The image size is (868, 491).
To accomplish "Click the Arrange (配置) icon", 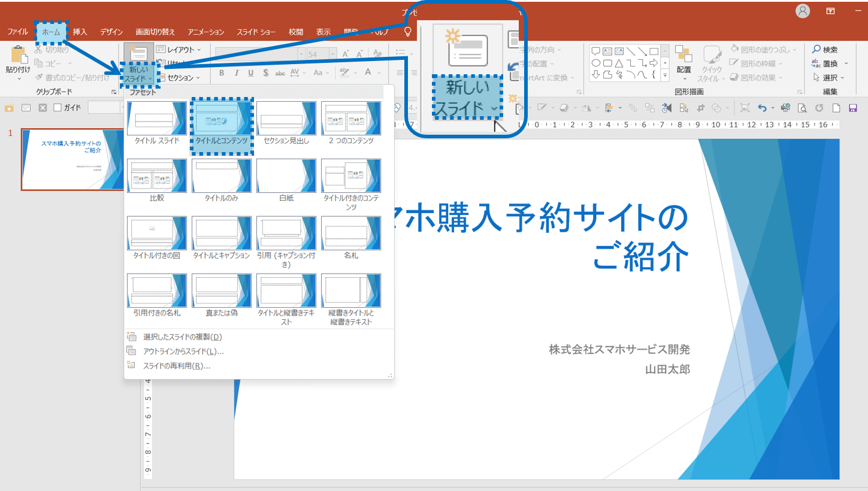I will (x=683, y=55).
